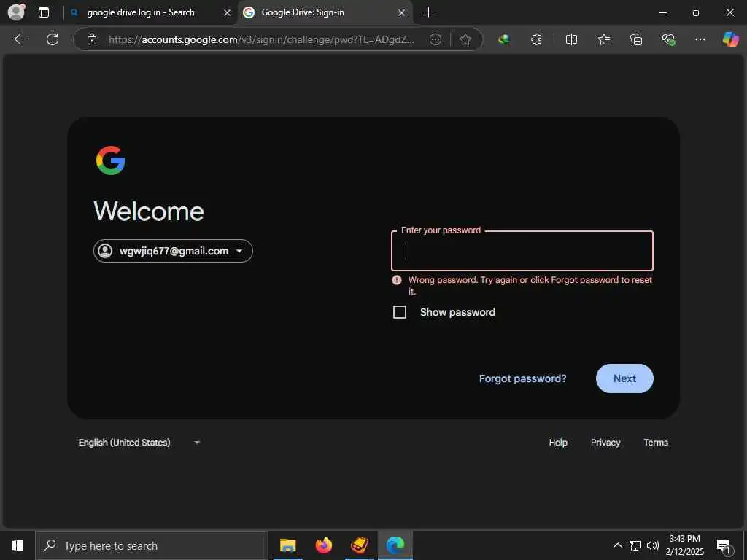The height and width of the screenshot is (560, 747).
Task: Close the 'google drive log in - Search' tab
Action: [x=228, y=13]
